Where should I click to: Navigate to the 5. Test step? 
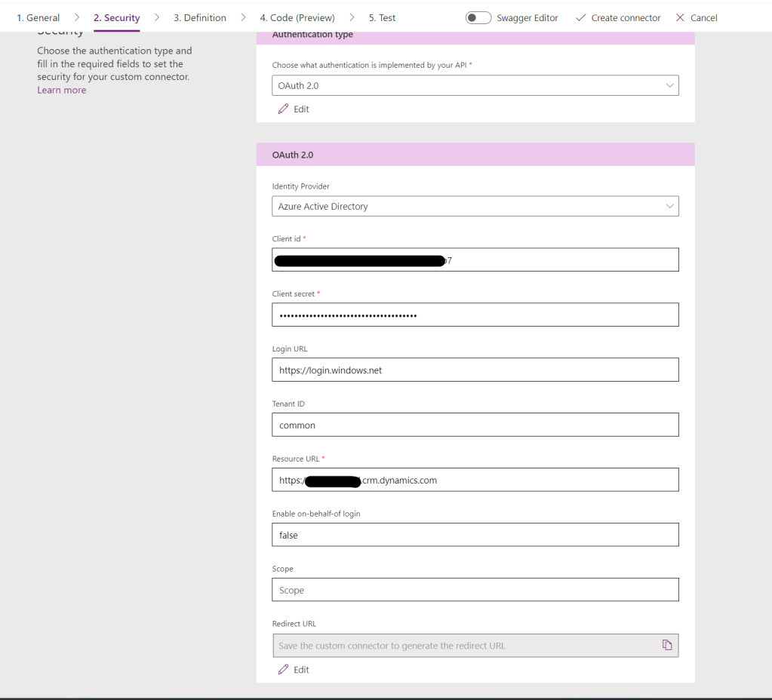[382, 18]
